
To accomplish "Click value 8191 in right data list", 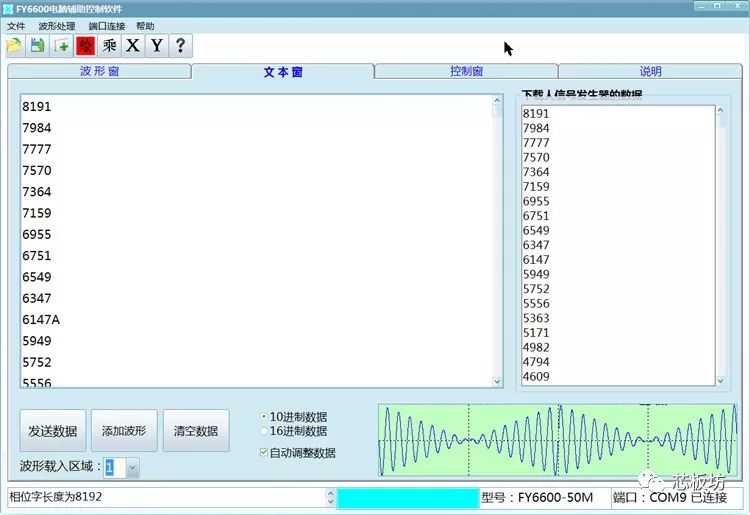I will tap(536, 113).
